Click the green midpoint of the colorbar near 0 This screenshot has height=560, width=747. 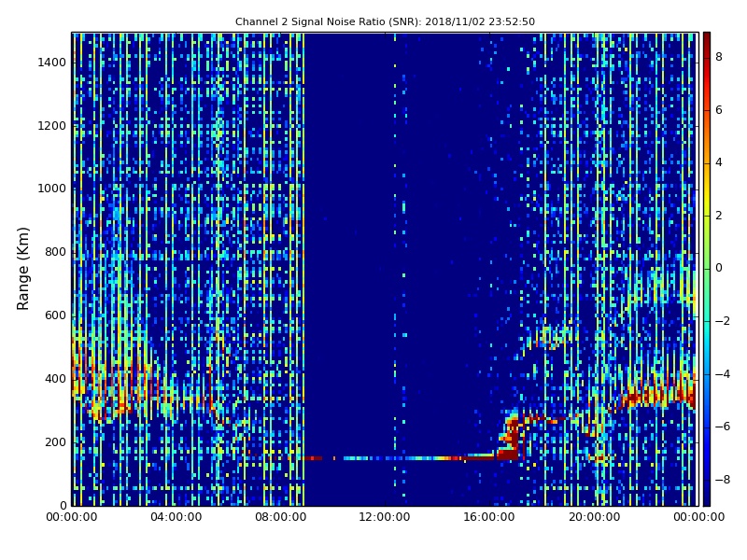point(707,269)
